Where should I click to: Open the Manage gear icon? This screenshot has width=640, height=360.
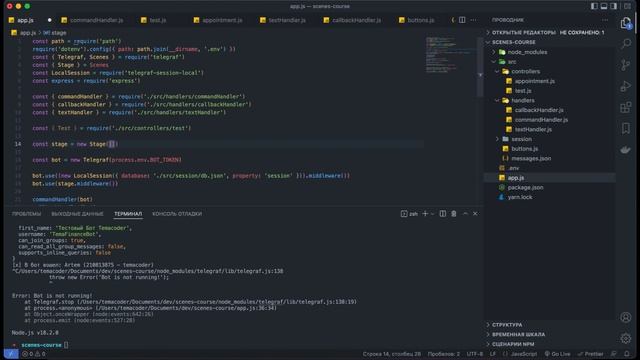click(x=625, y=338)
